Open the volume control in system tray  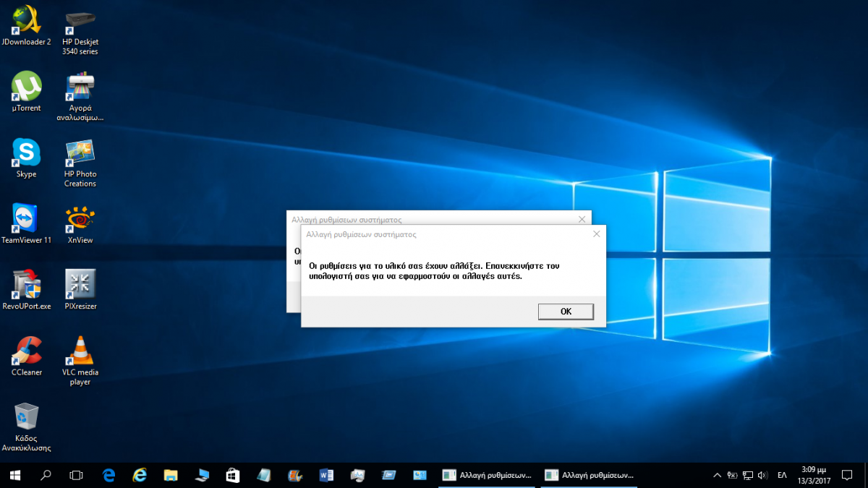[762, 475]
